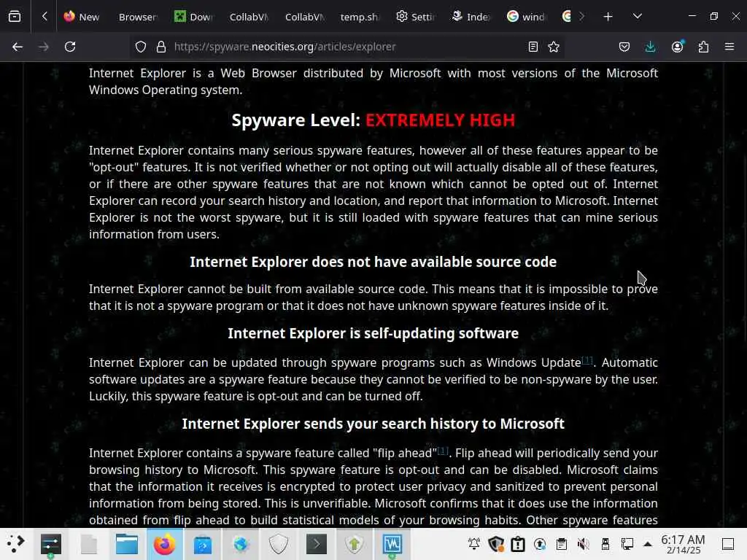Image resolution: width=747 pixels, height=560 pixels.
Task: Open updates available tray icon
Action: point(540,544)
